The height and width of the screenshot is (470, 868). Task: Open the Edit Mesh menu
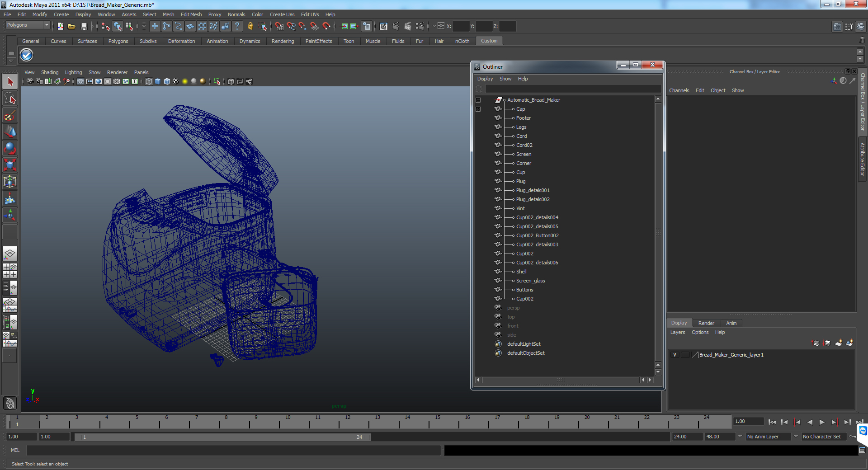[x=191, y=14]
